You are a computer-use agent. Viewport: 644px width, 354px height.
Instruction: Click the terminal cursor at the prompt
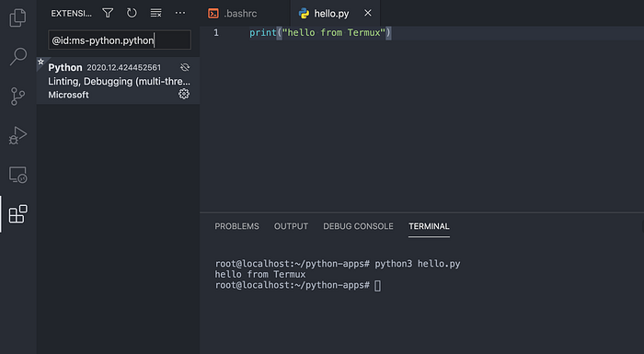377,285
